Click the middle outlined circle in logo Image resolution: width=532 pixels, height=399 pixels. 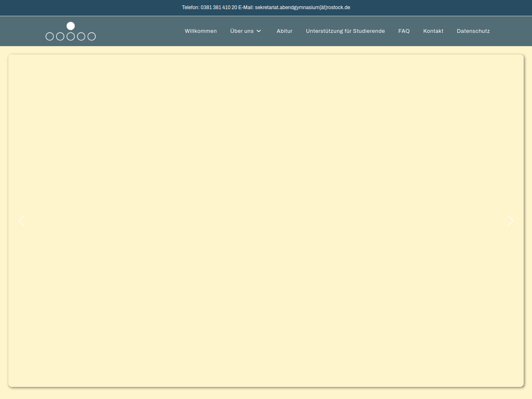point(71,37)
